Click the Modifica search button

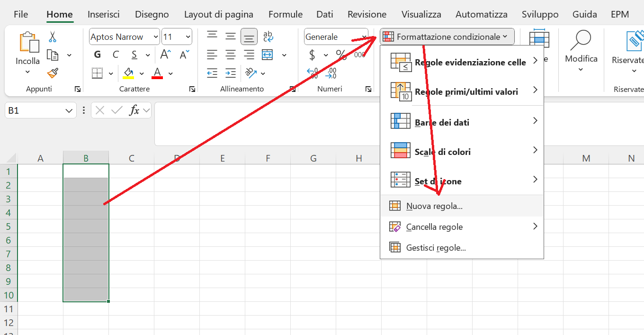(581, 51)
